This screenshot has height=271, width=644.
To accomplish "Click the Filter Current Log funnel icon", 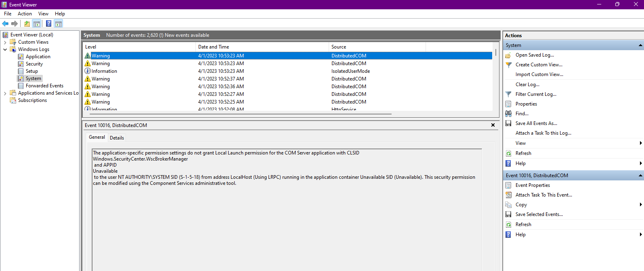I will pyautogui.click(x=508, y=94).
